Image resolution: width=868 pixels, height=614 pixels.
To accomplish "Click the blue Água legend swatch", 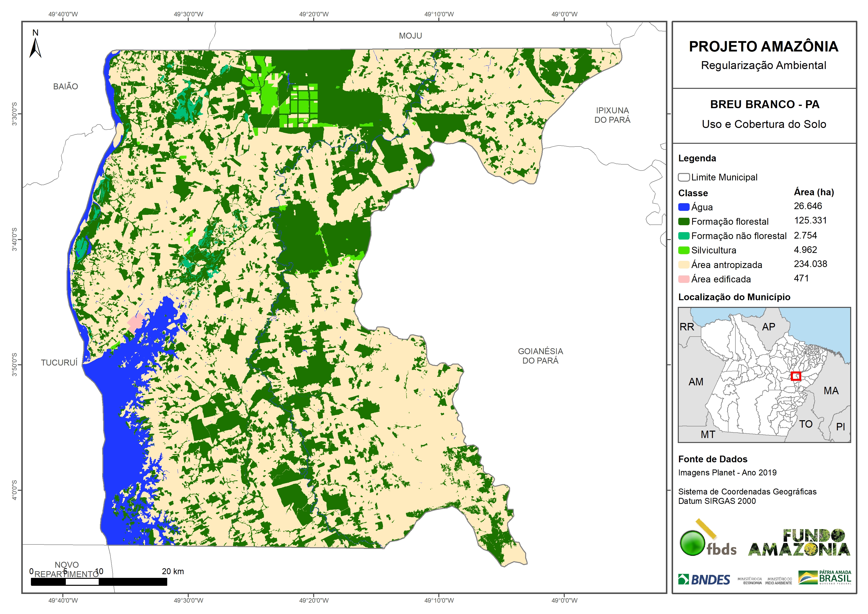I will click(683, 207).
